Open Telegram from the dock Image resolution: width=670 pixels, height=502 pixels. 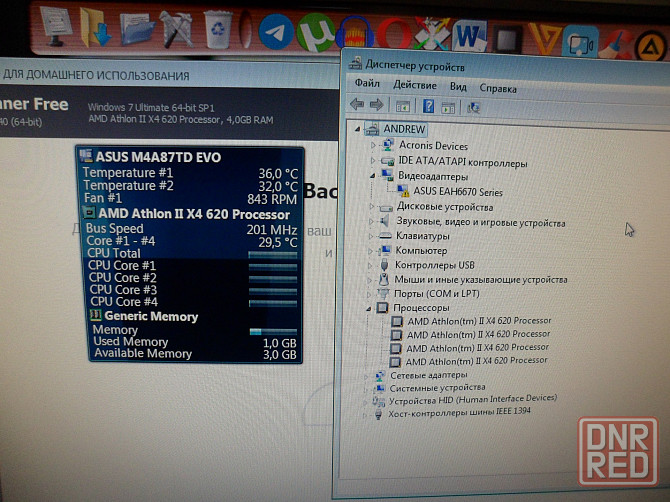276,32
